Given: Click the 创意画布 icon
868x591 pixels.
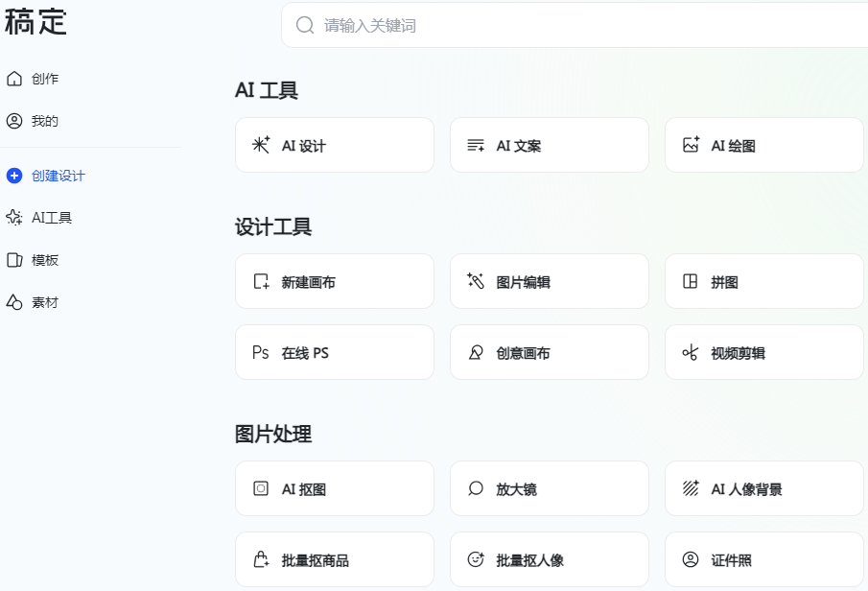Looking at the screenshot, I should coord(476,353).
